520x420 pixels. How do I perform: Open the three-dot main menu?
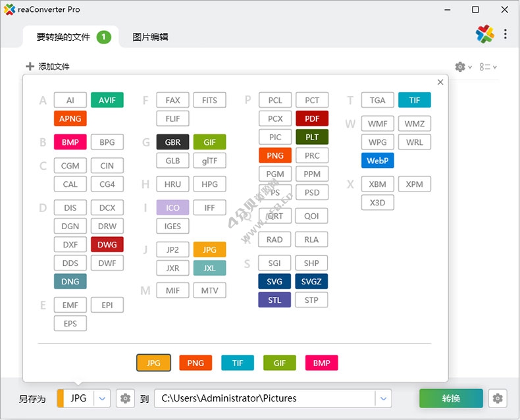(x=505, y=34)
